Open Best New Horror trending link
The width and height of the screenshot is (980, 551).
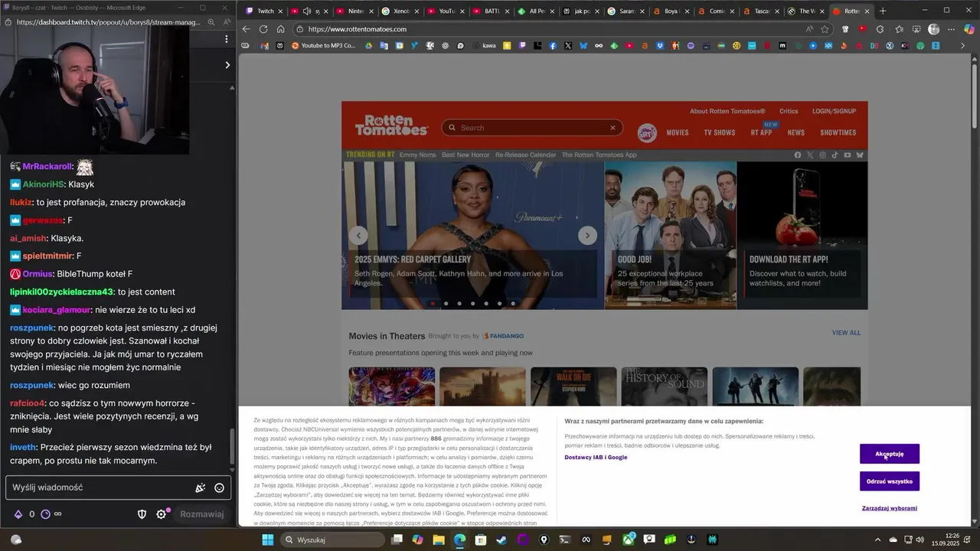point(465,155)
